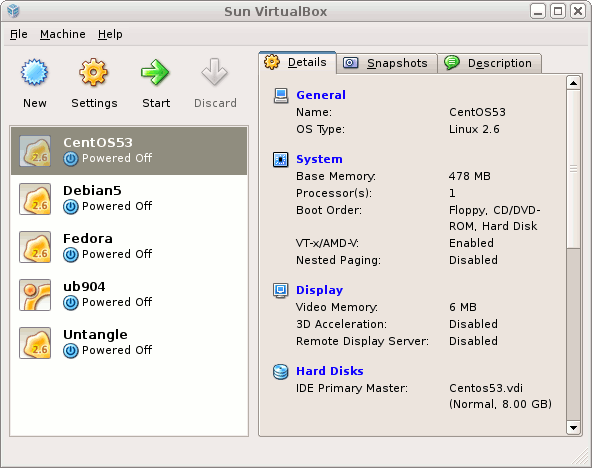
Task: Click the CentOS53 power state icon
Action: [x=71, y=159]
